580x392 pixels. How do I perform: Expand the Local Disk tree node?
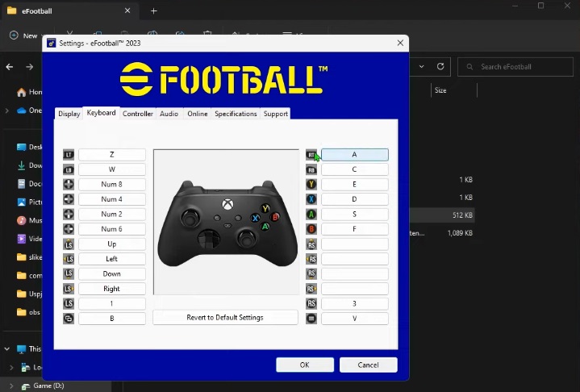click(11, 367)
